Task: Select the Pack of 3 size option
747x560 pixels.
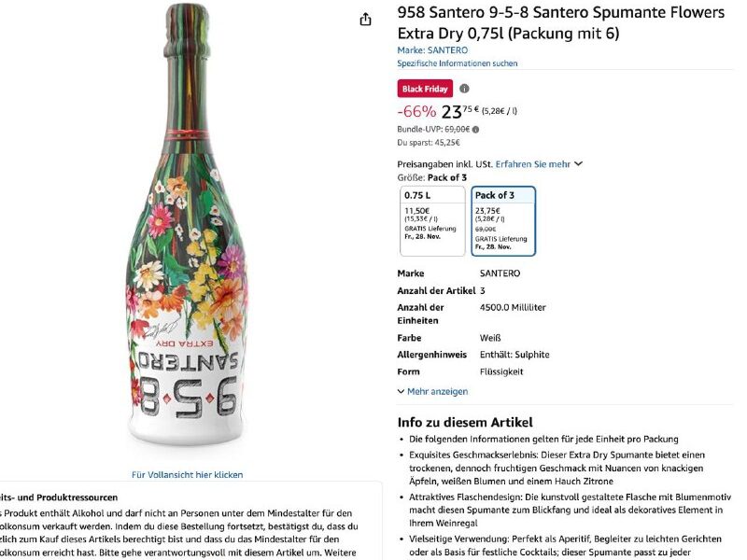Action: point(503,220)
